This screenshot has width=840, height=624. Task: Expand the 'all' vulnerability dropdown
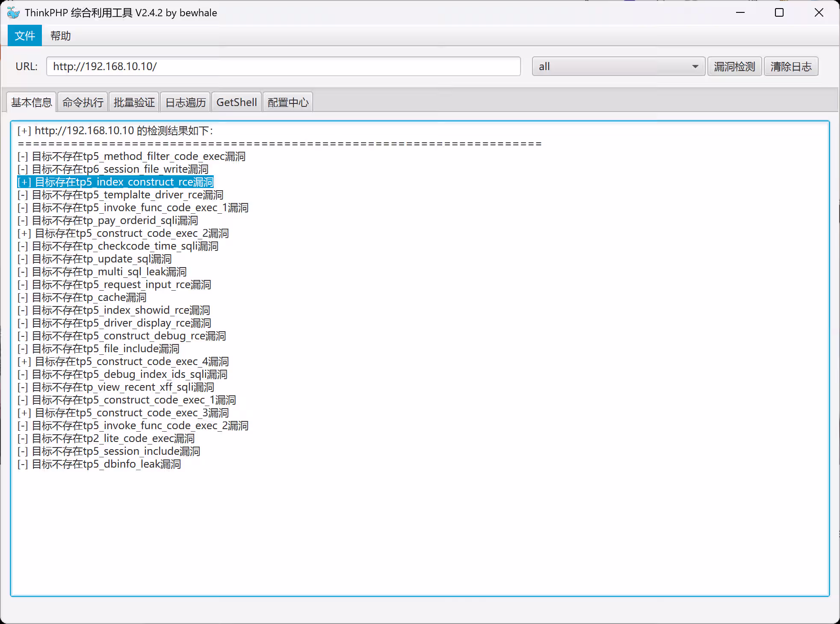(618, 66)
